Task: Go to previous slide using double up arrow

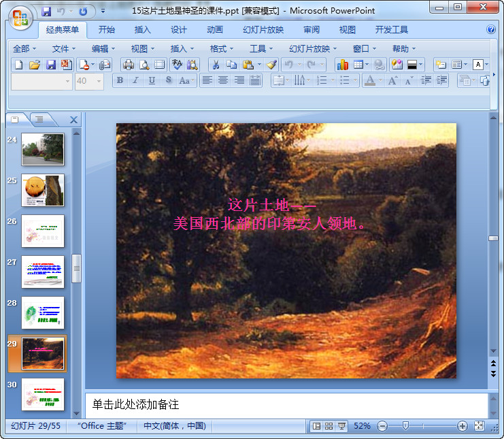Action: coord(493,363)
